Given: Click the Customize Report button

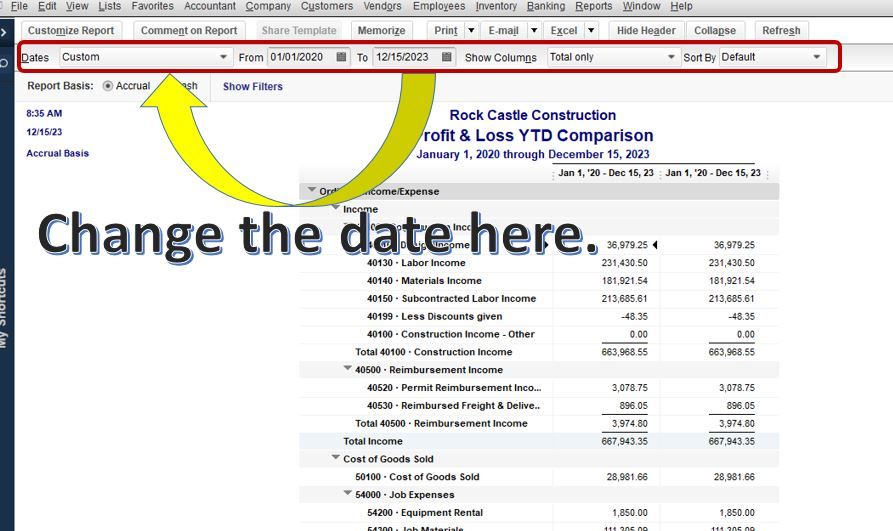Looking at the screenshot, I should 71,30.
